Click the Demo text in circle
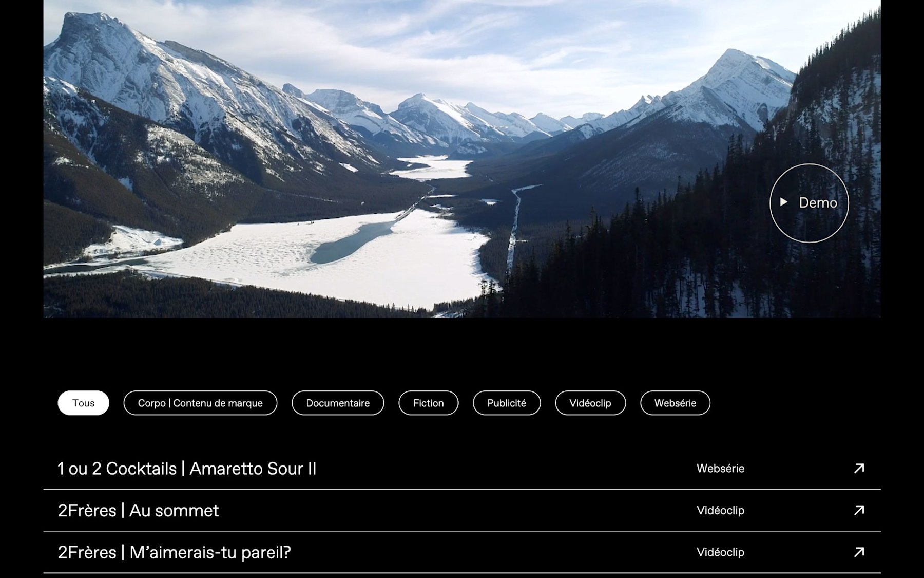The width and height of the screenshot is (924, 578). (x=818, y=203)
